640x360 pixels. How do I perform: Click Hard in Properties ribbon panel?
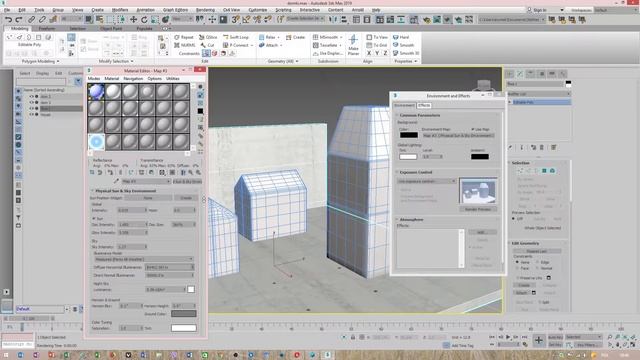tap(401, 37)
